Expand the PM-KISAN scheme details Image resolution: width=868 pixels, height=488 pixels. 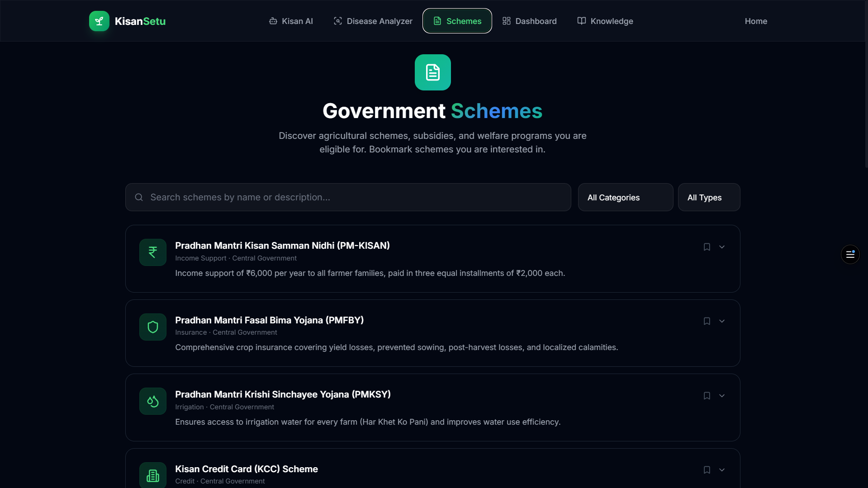pos(722,247)
